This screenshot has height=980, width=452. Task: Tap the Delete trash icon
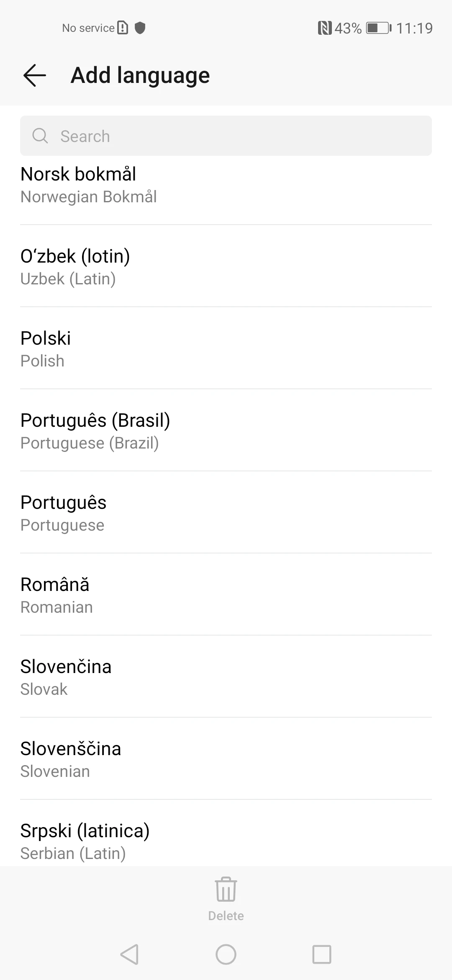coord(226,889)
